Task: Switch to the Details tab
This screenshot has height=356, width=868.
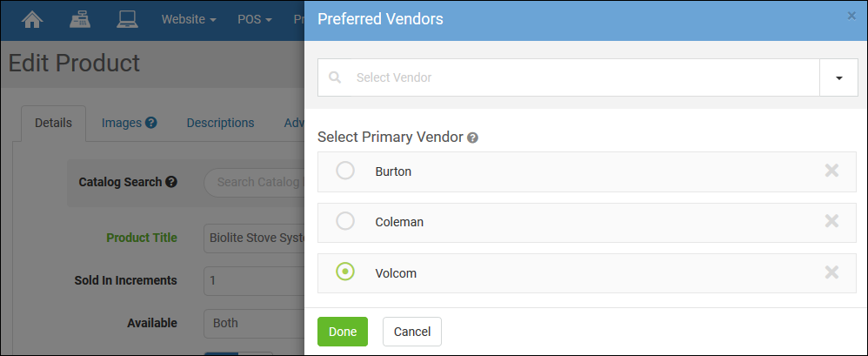Action: (x=53, y=123)
